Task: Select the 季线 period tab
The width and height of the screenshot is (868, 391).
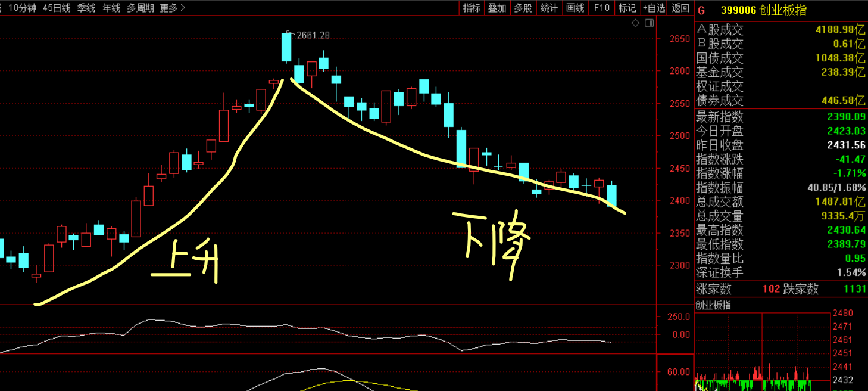Action: pyautogui.click(x=86, y=8)
